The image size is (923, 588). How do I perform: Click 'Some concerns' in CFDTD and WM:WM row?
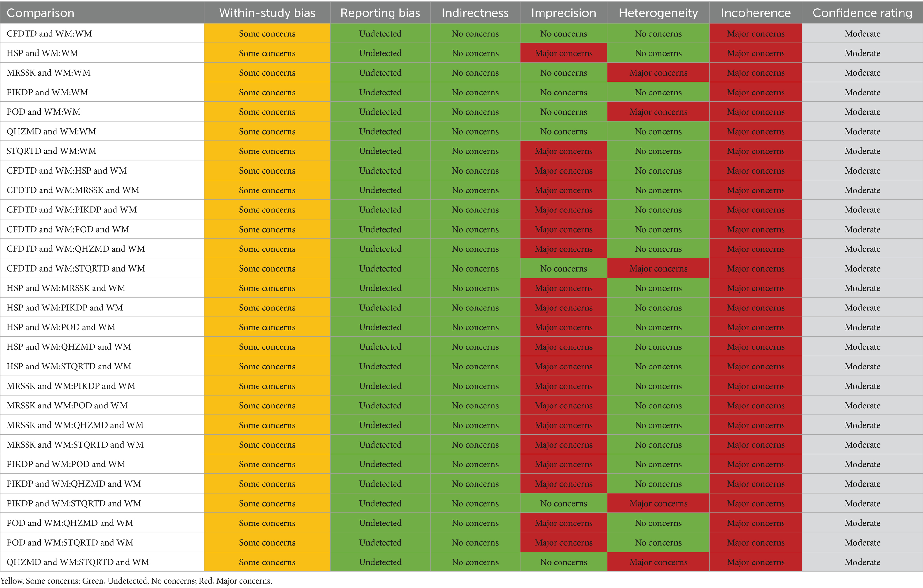[267, 34]
